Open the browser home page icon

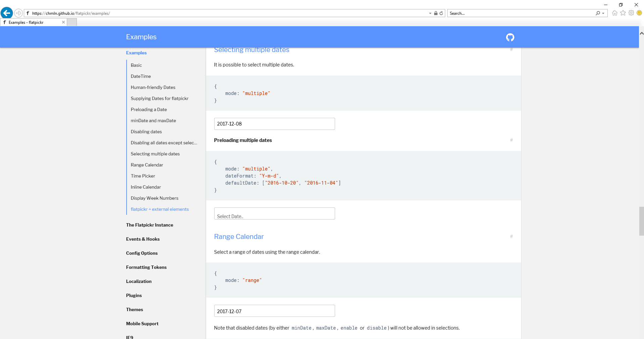click(614, 13)
